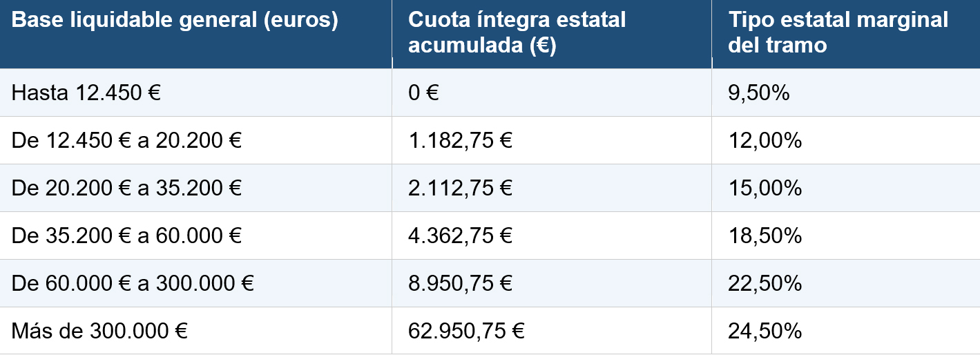This screenshot has width=980, height=355.
Task: Click 'De 60.000 € a 300.000 €' cell
Action: (x=133, y=283)
